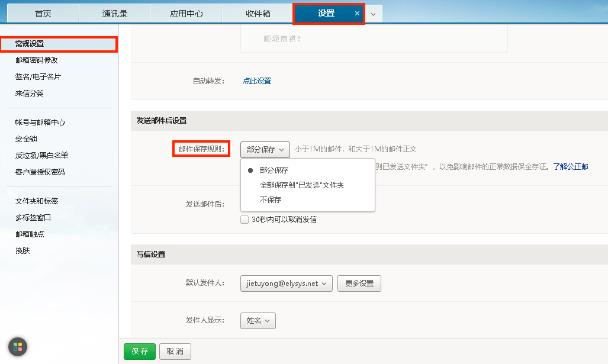Open the 默认发件人 address dropdown
The image size is (608, 364).
coord(286,284)
